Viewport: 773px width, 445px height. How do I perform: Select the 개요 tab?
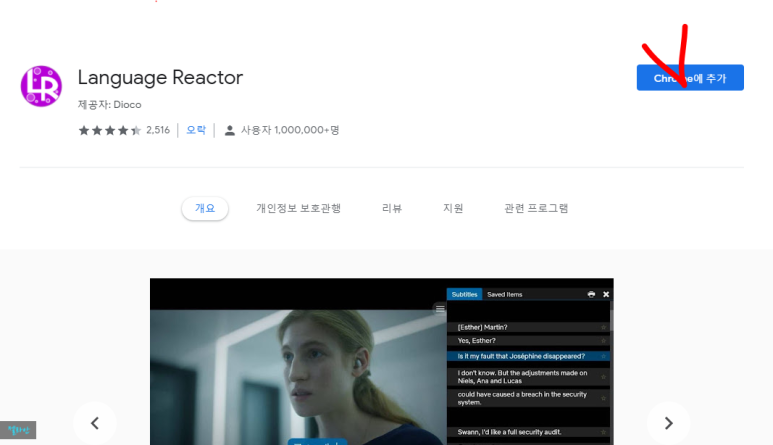pyautogui.click(x=205, y=208)
